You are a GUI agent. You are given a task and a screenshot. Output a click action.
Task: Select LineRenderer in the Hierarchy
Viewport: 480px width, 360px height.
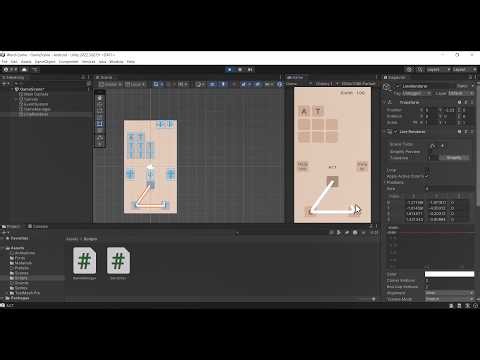pos(36,114)
